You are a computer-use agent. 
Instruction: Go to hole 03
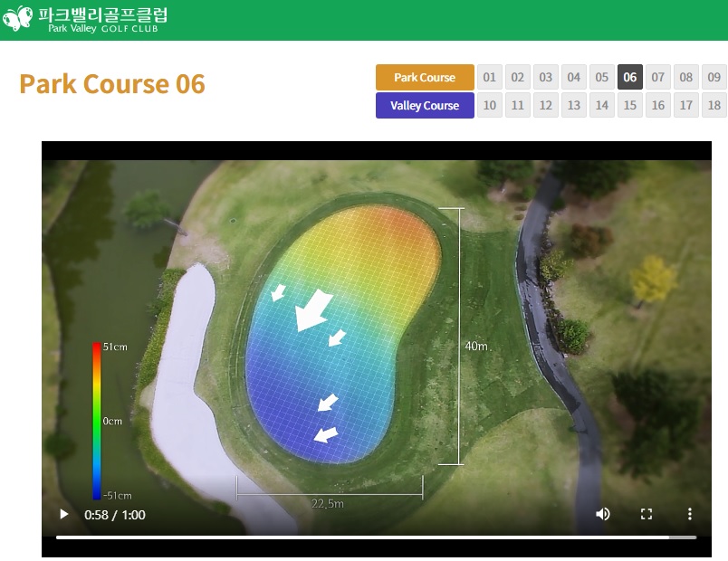pos(546,77)
